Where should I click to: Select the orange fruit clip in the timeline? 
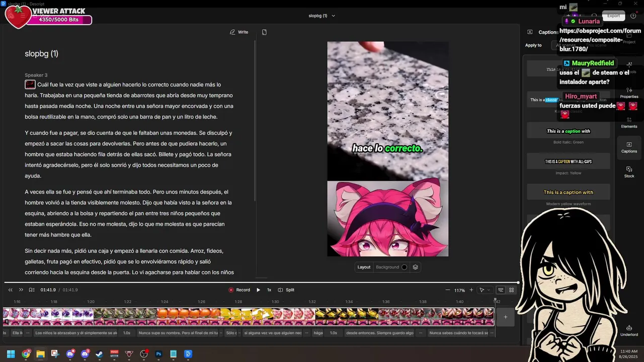(188, 317)
